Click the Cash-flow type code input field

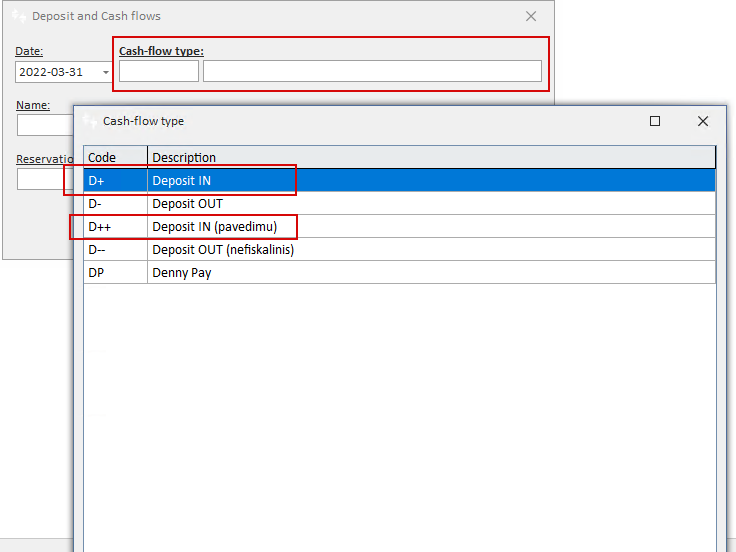(x=159, y=71)
